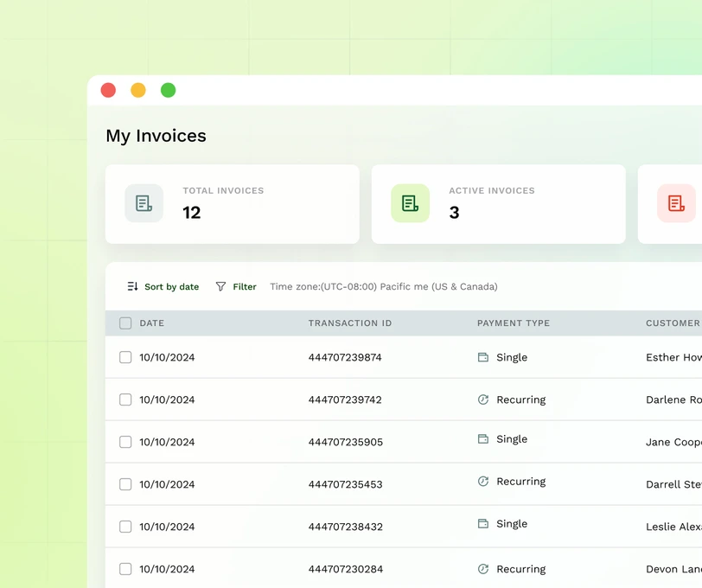702x588 pixels.
Task: Check the row for transaction 444707239874
Action: 125,357
